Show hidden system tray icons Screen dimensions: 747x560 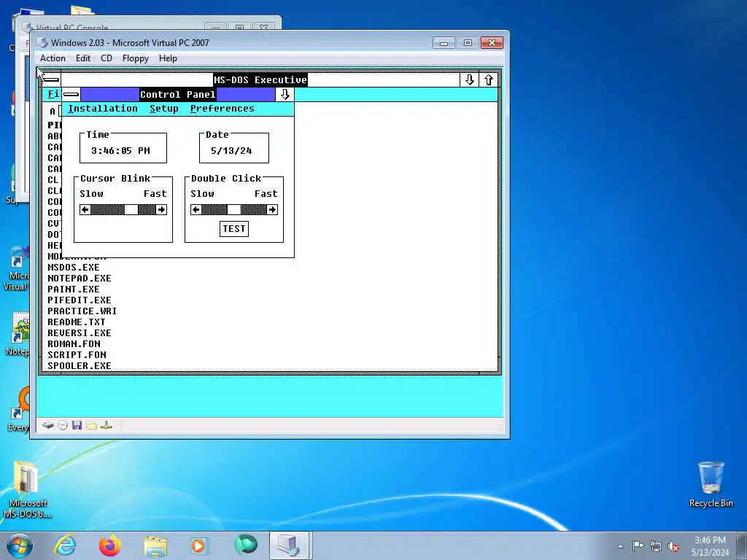tap(620, 546)
